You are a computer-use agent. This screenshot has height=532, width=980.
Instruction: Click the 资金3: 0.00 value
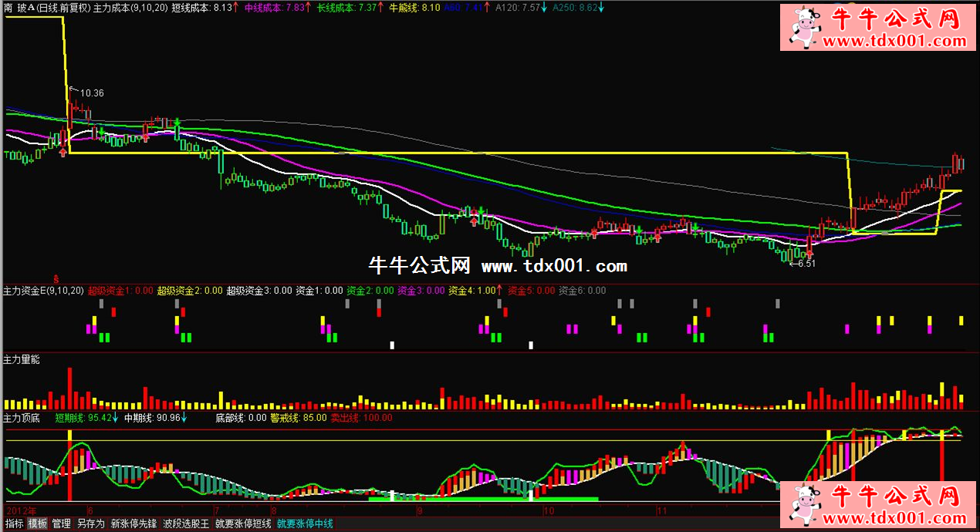[x=421, y=291]
